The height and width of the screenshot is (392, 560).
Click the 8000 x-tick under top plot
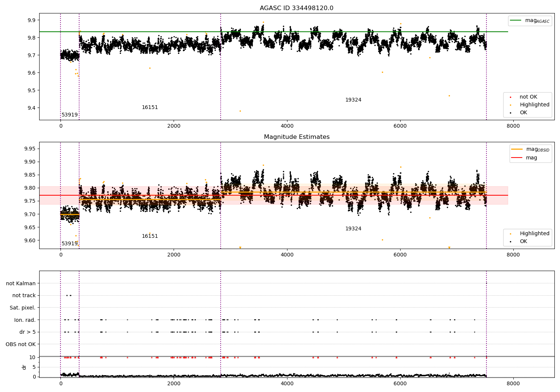pos(513,126)
